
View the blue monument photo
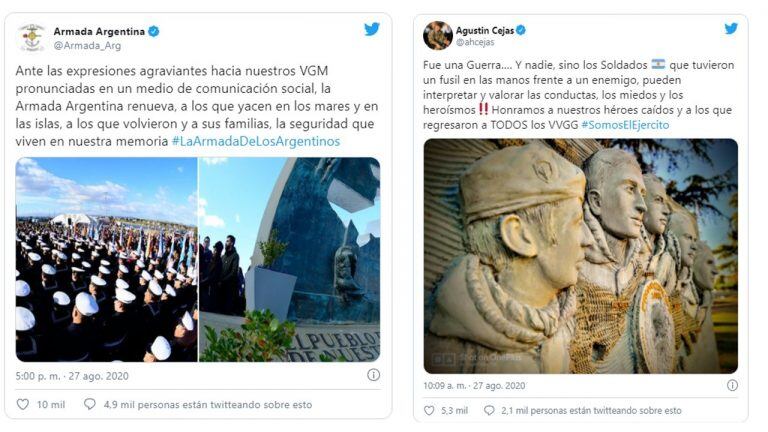289,260
